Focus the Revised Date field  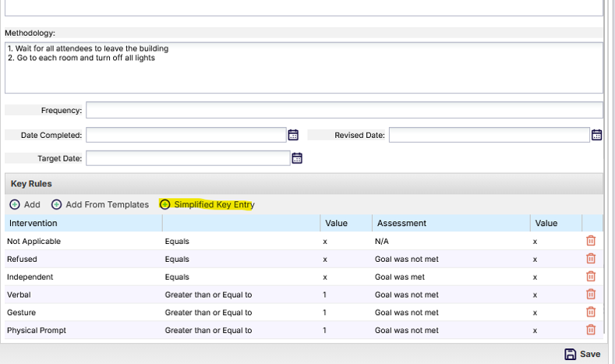[490, 135]
